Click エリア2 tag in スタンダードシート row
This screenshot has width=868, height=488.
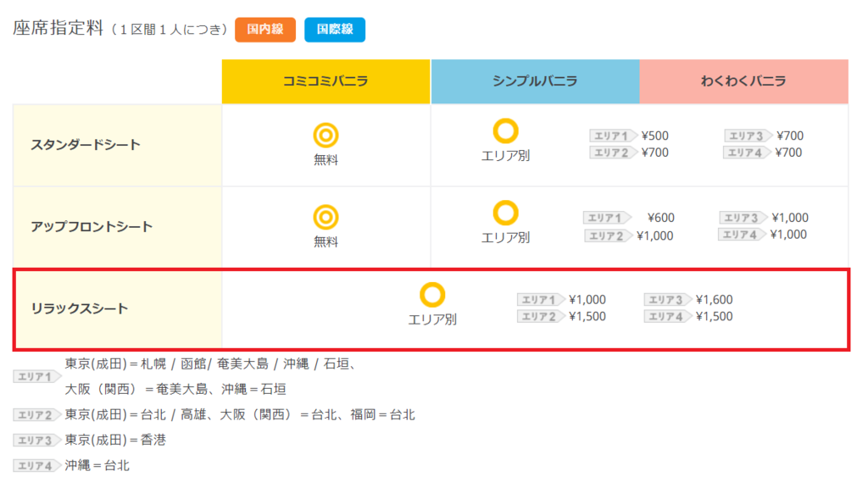(x=614, y=152)
